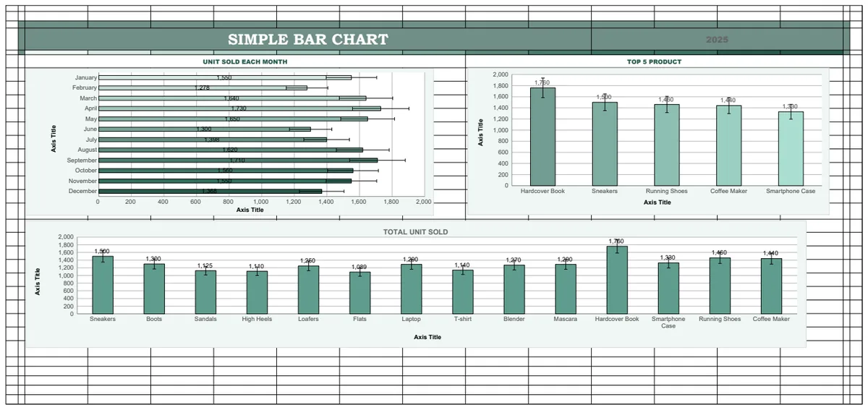Select the TOTAL UNIT SOLD chart title

point(415,232)
